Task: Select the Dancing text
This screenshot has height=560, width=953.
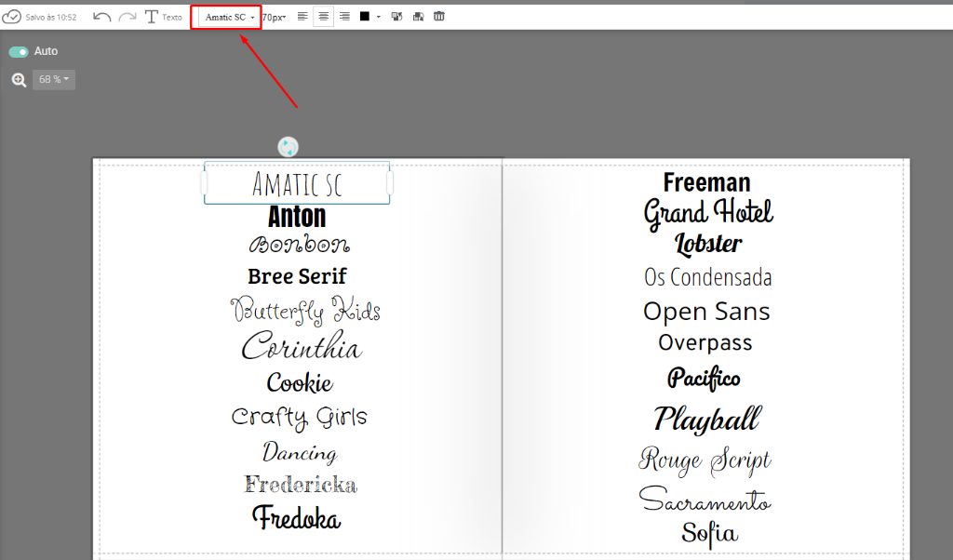Action: (300, 453)
